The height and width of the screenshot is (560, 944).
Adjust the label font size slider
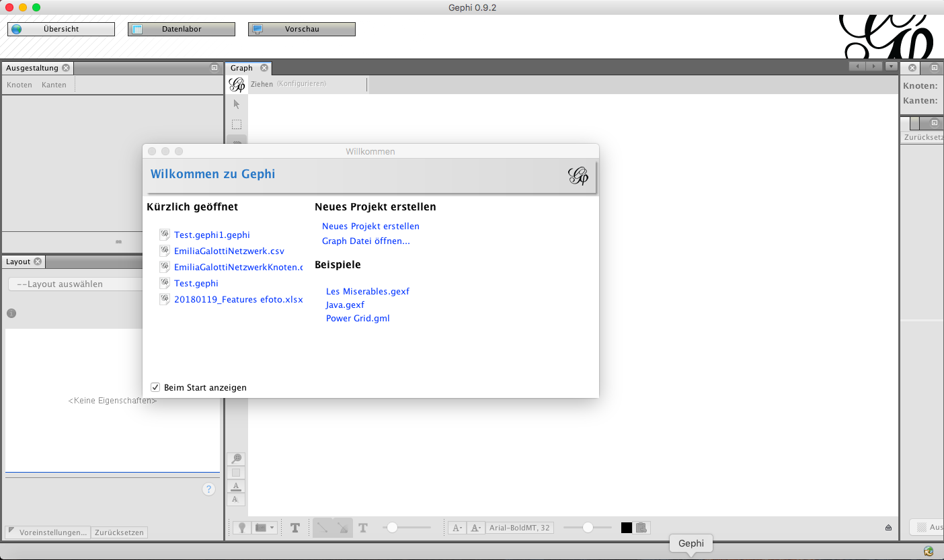click(588, 528)
